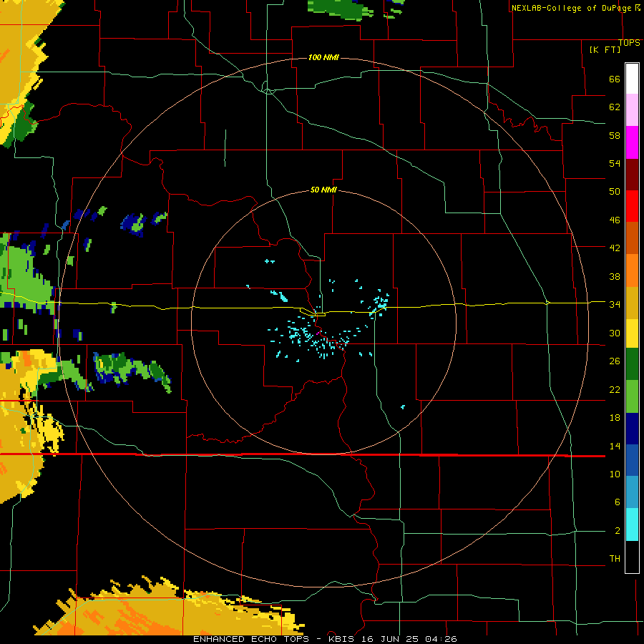Click the isolated cyan echo southeast of center
The width and height of the screenshot is (644, 644).
click(x=403, y=407)
